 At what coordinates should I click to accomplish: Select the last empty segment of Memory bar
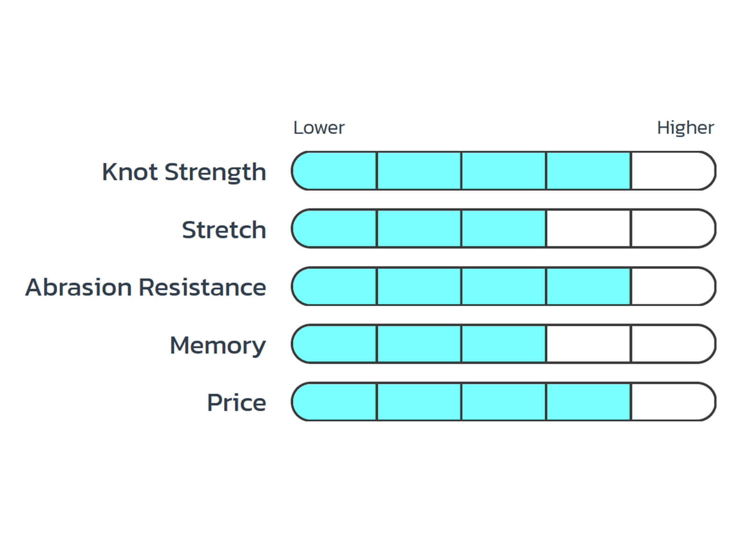coord(672,344)
